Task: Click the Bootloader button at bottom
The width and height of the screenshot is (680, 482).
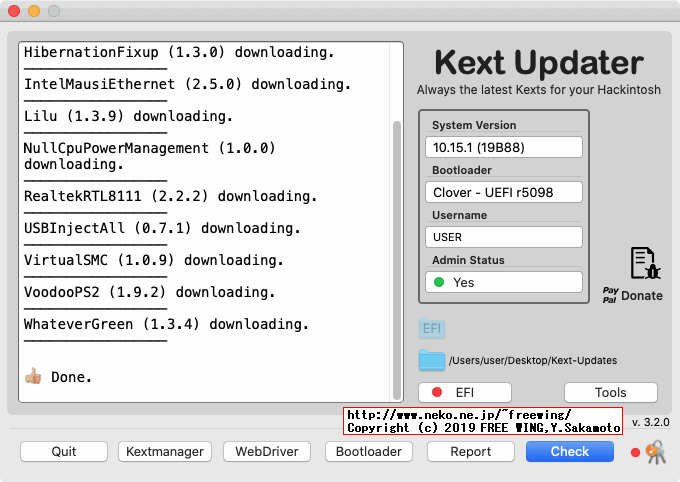Action: click(x=369, y=452)
